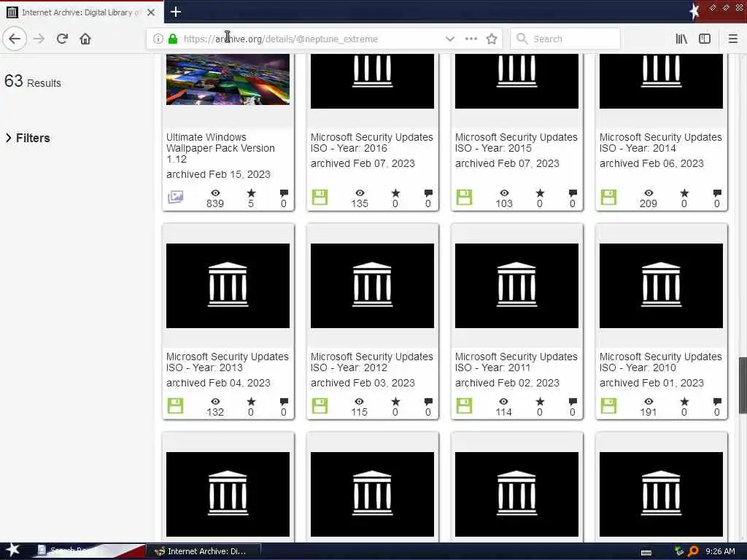Open the Library bookshelf icon
Viewport: 747px width, 560px height.
681,39
